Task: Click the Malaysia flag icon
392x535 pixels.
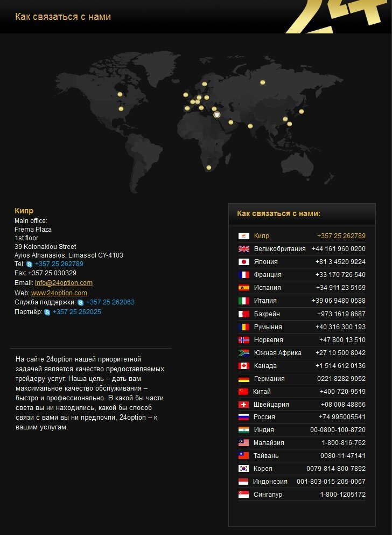Action: coord(243,442)
